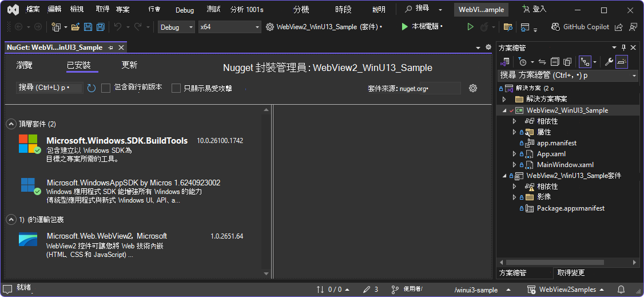Open the Debug configuration dropdown
The image size is (644, 297).
[176, 27]
